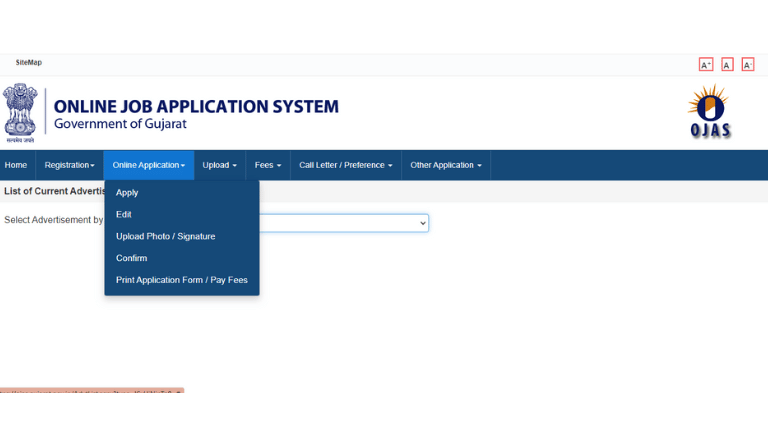The width and height of the screenshot is (768, 432).
Task: Click the default font size A icon
Action: 727,65
